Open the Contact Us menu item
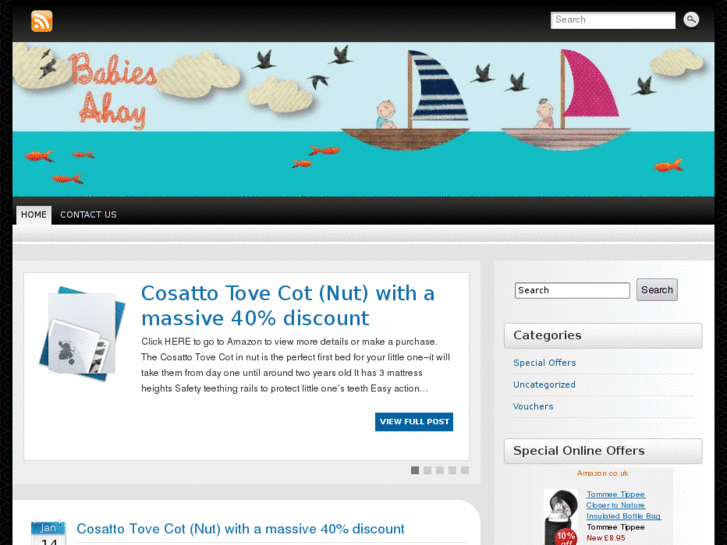The height and width of the screenshot is (545, 727). point(89,215)
